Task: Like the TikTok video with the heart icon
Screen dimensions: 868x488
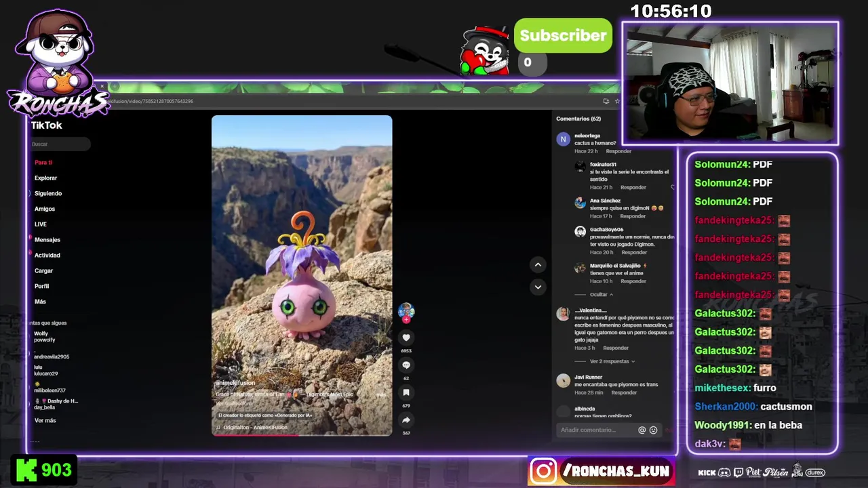Action: coord(406,338)
